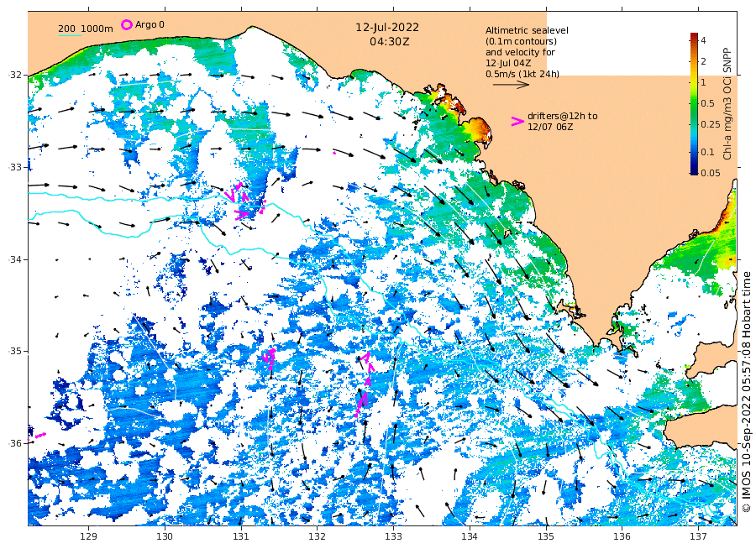The height and width of the screenshot is (554, 756).
Task: Click the small magenta drifter at 128.4E 35.9S
Action: pos(40,436)
